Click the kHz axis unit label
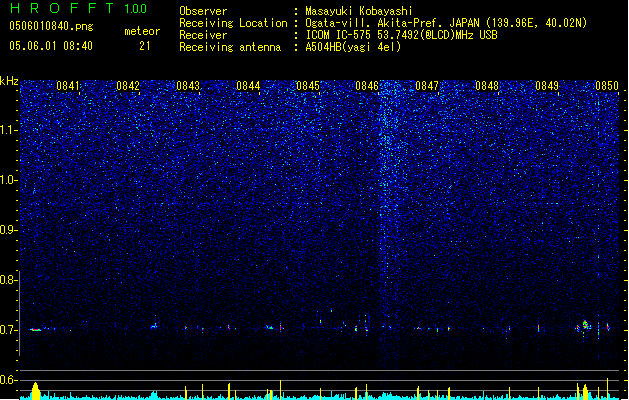This screenshot has width=629, height=400. point(9,81)
